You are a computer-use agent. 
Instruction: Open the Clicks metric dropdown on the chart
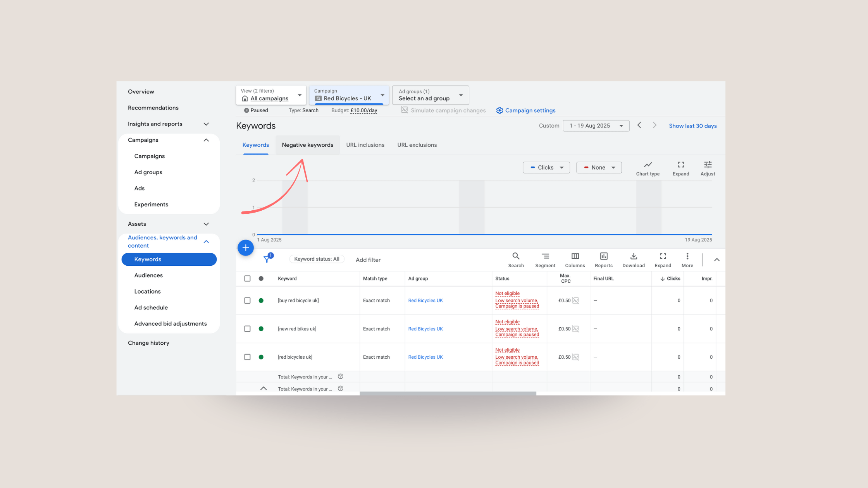click(x=546, y=167)
